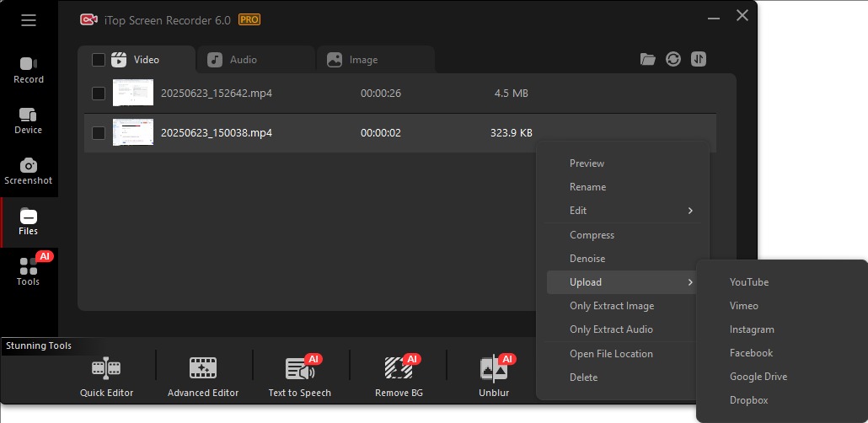The height and width of the screenshot is (423, 868).
Task: Click the 323.9 KB file size
Action: point(512,133)
